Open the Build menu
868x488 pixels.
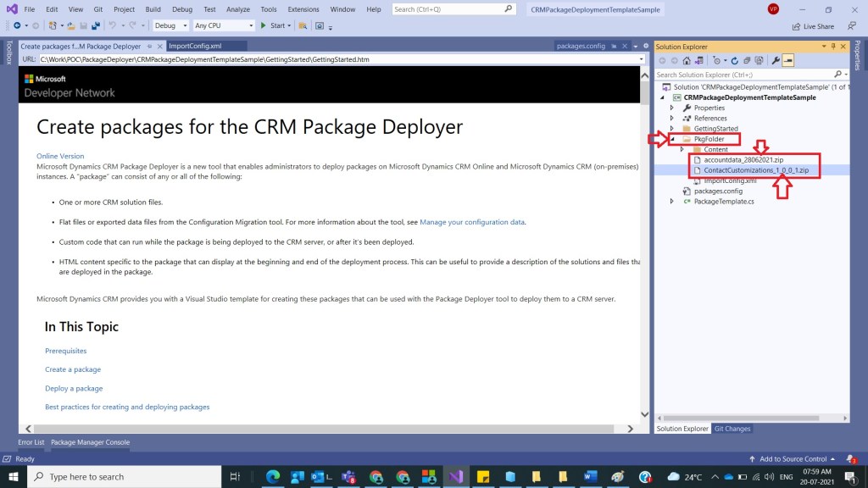(153, 9)
